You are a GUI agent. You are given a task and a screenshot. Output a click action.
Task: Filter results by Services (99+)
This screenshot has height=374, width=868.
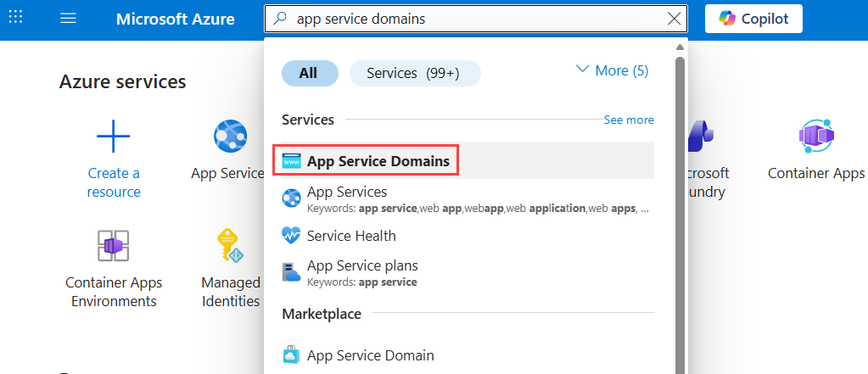[415, 73]
